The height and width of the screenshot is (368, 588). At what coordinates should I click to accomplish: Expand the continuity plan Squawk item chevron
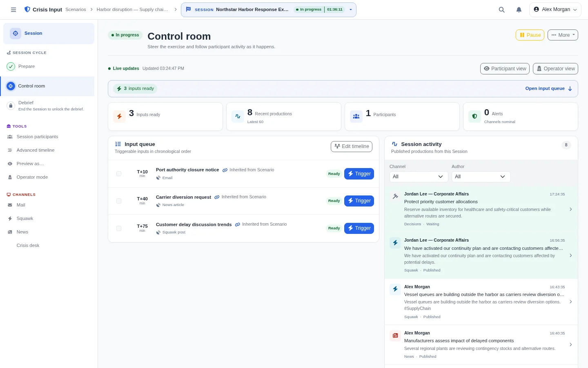pyautogui.click(x=571, y=256)
